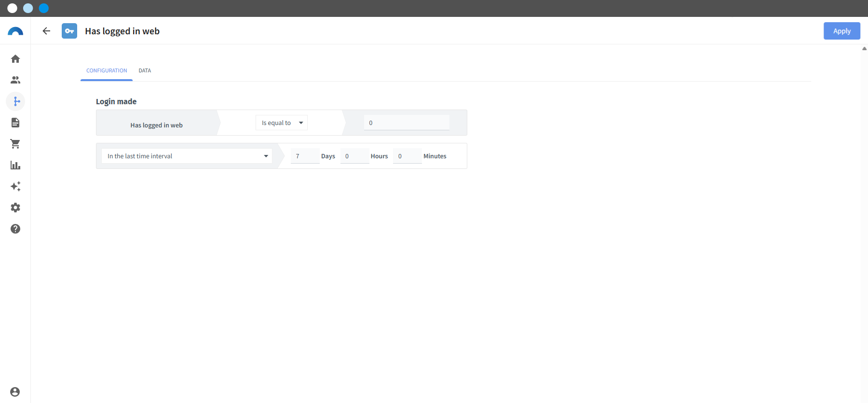Focus the Days input field
868x403 pixels.
305,156
